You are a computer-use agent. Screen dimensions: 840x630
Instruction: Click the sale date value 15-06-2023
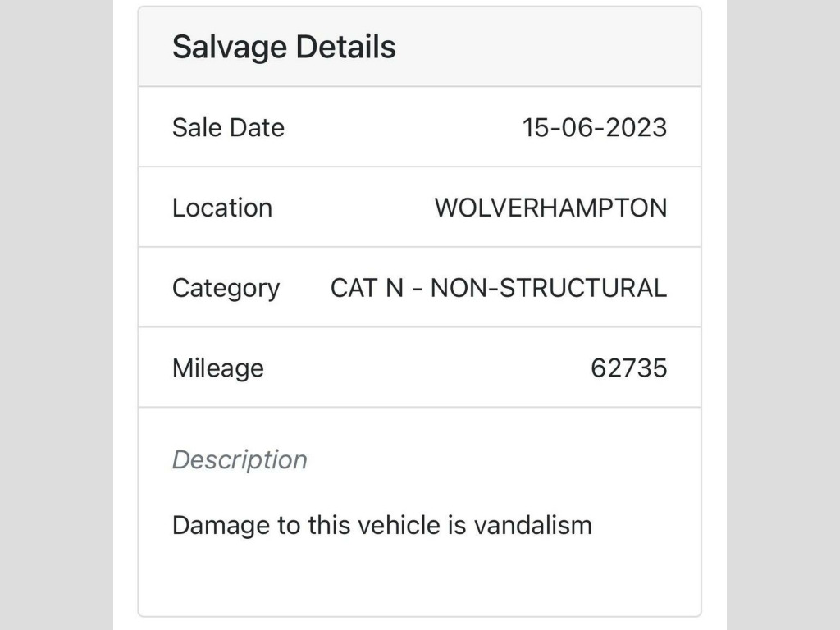click(595, 127)
